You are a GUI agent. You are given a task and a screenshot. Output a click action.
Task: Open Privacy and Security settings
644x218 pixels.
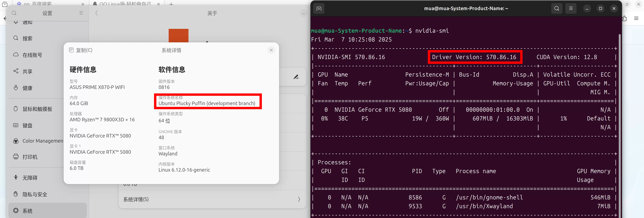click(35, 194)
